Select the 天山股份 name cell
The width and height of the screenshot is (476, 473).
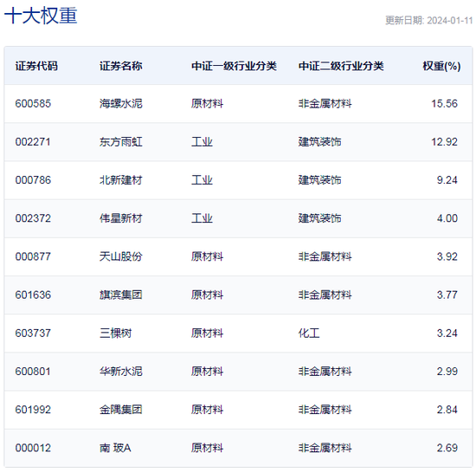click(121, 256)
